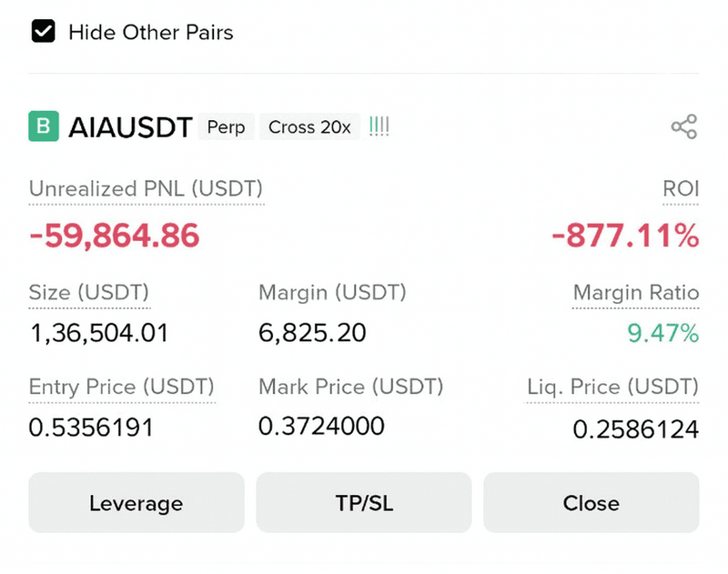Click the green B buy badge icon

click(x=44, y=126)
